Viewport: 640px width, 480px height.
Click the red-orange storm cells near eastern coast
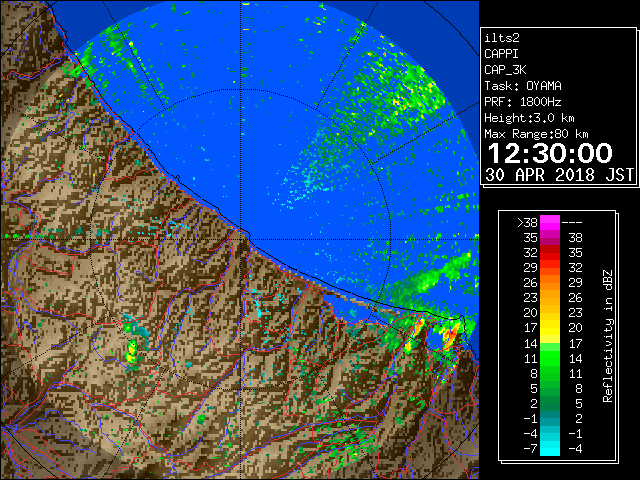point(449,337)
